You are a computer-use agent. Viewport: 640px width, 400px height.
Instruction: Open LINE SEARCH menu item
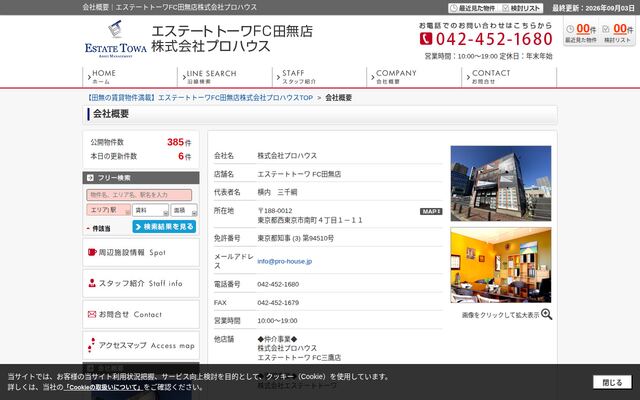click(x=225, y=77)
